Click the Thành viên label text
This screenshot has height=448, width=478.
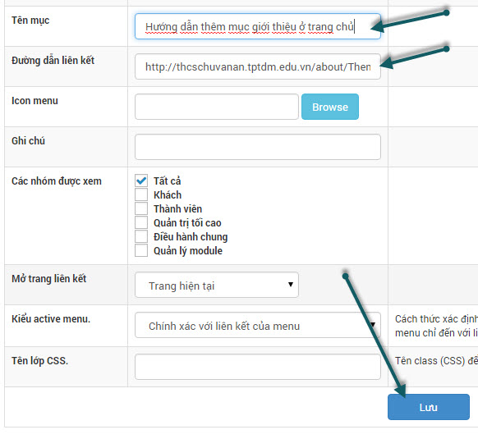point(177,209)
